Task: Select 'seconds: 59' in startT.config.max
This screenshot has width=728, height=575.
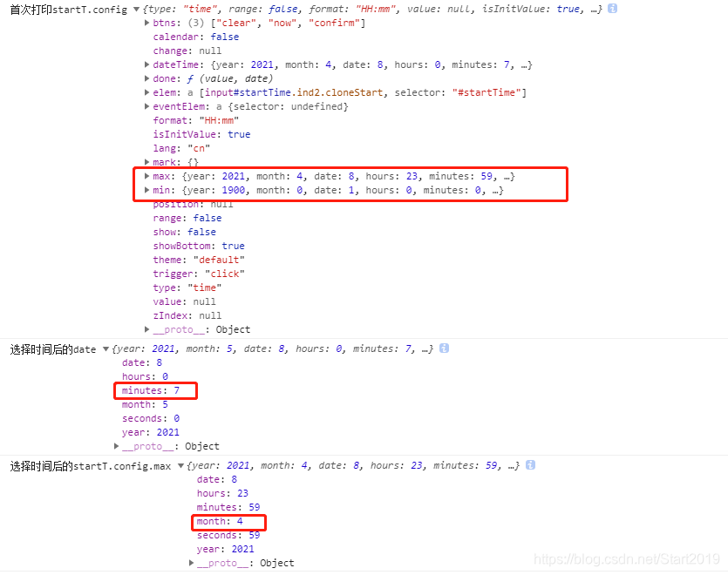Action: click(228, 535)
